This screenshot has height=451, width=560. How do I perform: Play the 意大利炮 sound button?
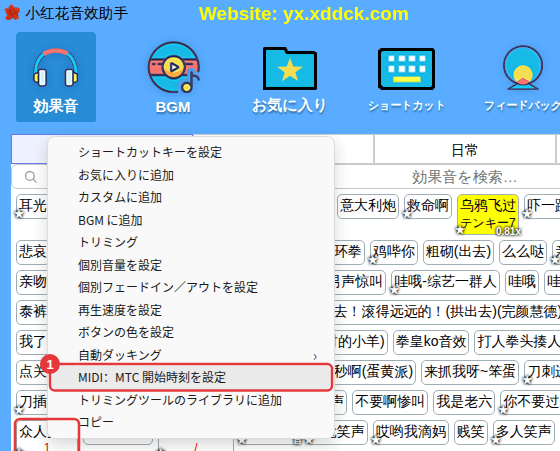368,206
